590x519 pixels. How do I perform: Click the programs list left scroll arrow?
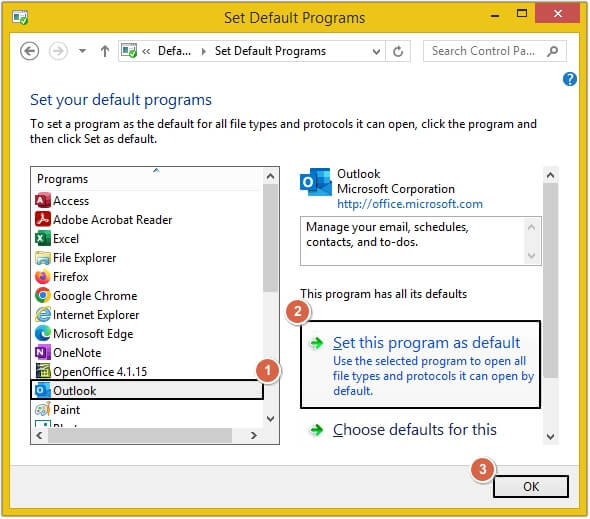(40, 435)
